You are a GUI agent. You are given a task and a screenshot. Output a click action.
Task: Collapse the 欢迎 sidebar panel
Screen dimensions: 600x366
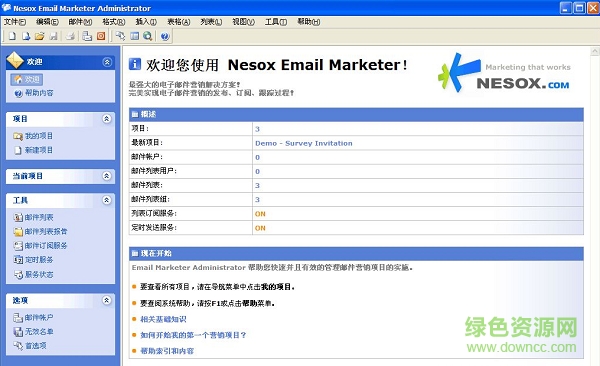pyautogui.click(x=107, y=62)
